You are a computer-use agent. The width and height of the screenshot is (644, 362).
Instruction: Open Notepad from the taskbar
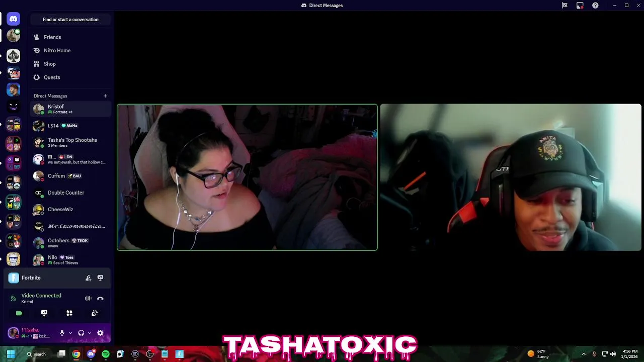point(165,354)
